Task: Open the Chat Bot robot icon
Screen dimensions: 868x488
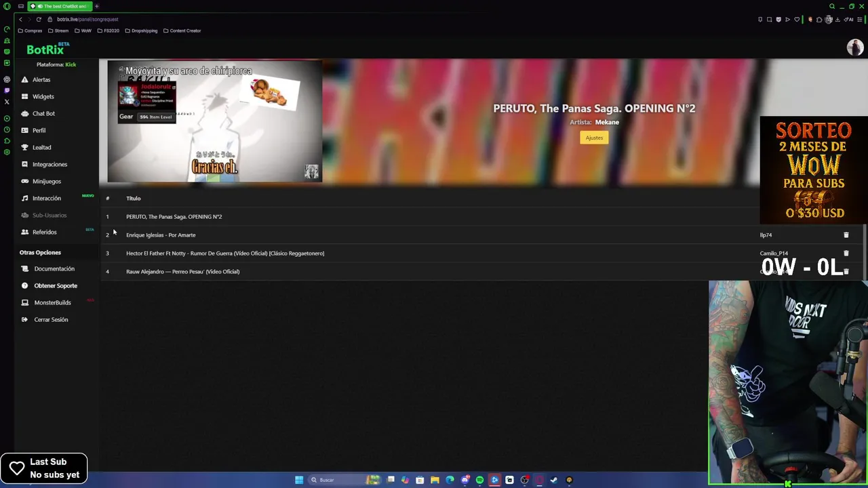Action: click(x=25, y=113)
